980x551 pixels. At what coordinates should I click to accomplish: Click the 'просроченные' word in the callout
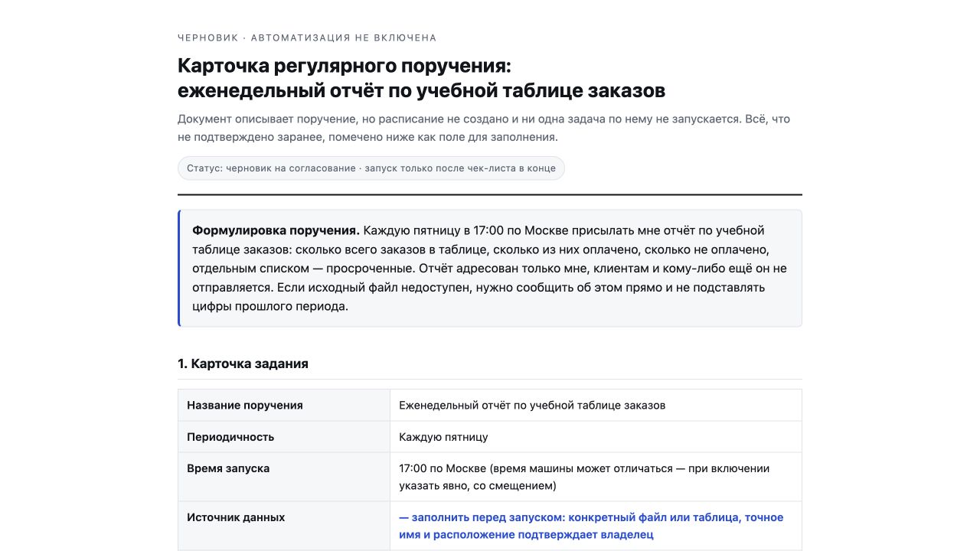tap(366, 269)
